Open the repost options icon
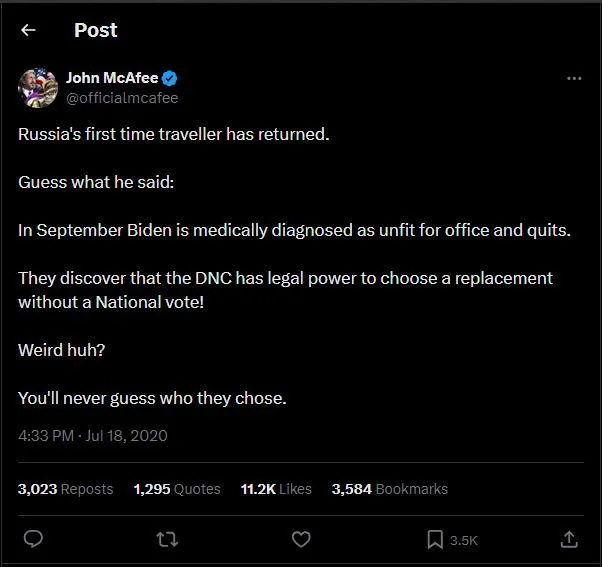Viewport: 602px width, 567px height. click(167, 539)
